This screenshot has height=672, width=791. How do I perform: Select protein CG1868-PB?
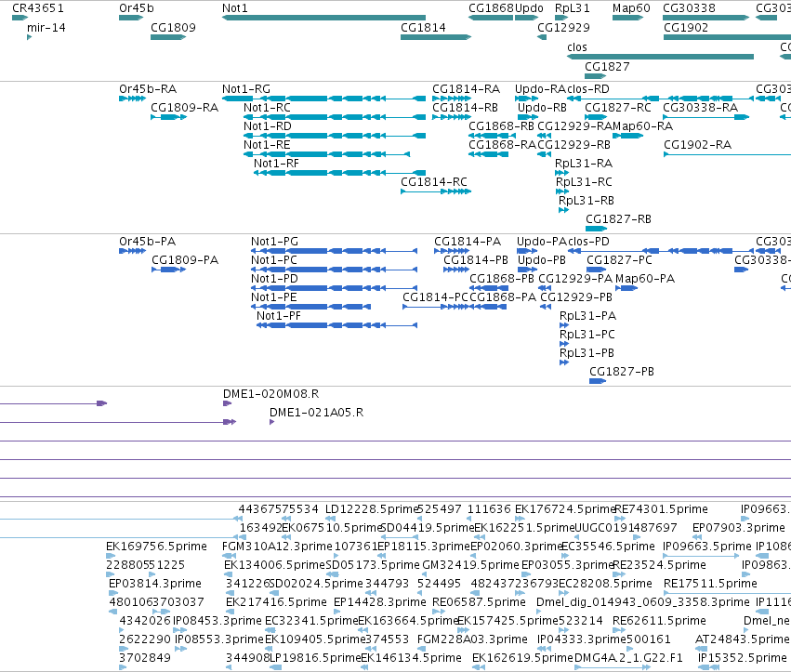pyautogui.click(x=488, y=288)
